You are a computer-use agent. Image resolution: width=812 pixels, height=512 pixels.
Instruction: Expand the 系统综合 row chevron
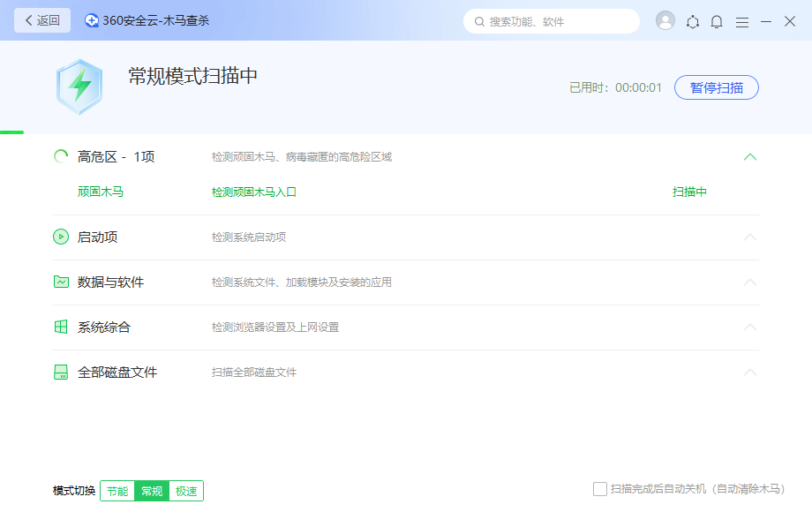coord(750,328)
